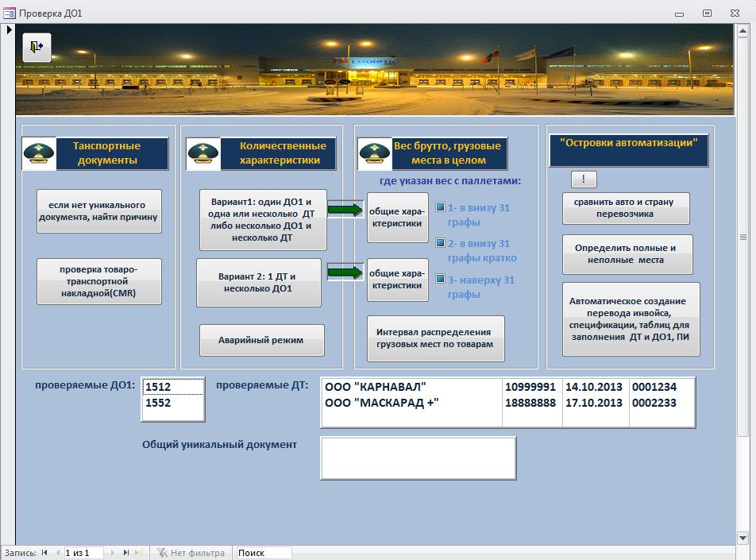Screen dimensions: 756x560
Task: Click Вариант 2: 1 ДТ и несколько ДО1
Action: [258, 283]
